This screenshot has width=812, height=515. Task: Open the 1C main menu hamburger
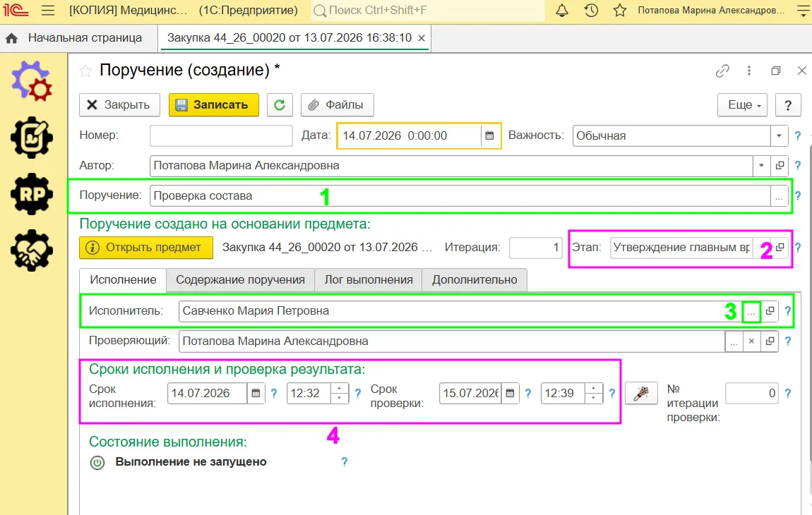point(47,11)
